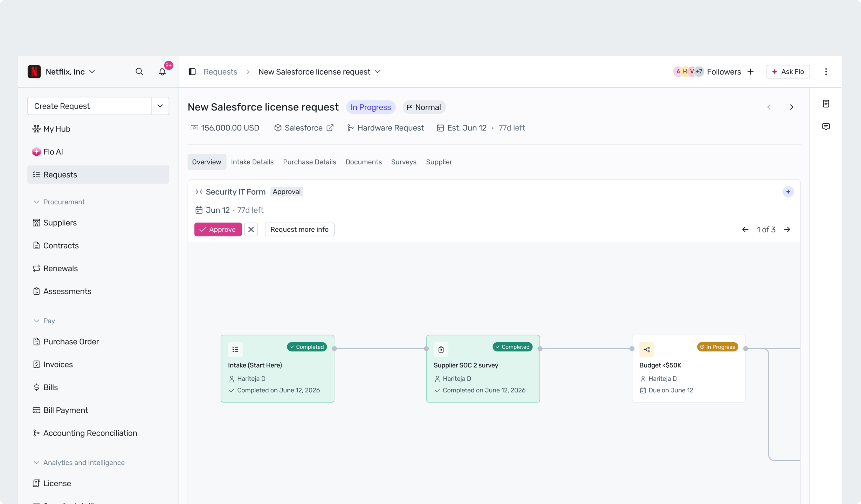
Task: Click the Salesforce supplier link
Action: point(304,128)
